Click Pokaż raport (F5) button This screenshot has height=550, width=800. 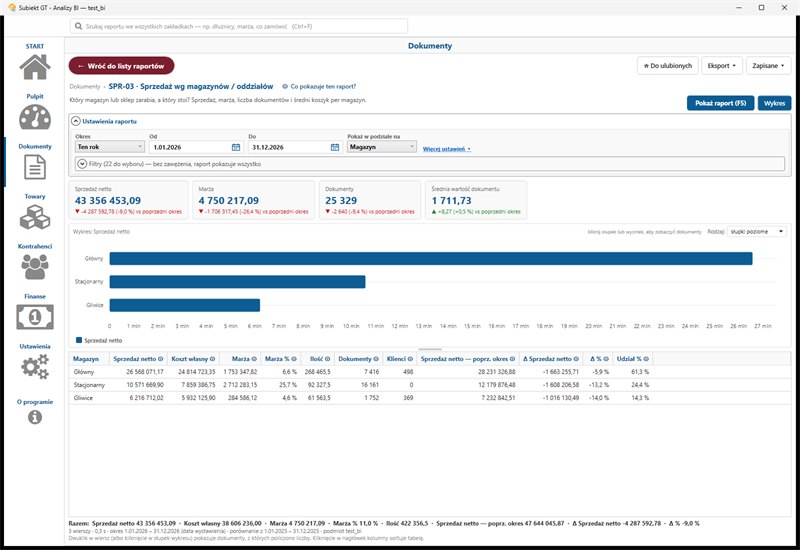[720, 103]
